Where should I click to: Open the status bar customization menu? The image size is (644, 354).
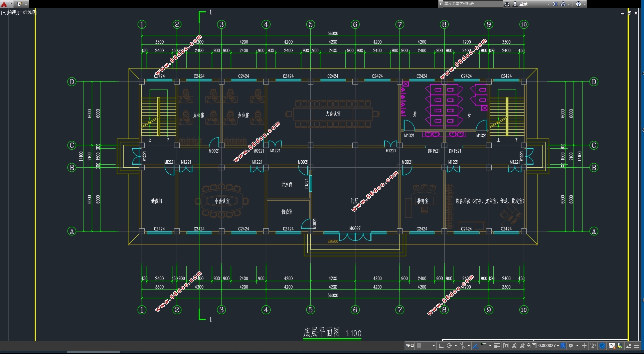coord(637,346)
